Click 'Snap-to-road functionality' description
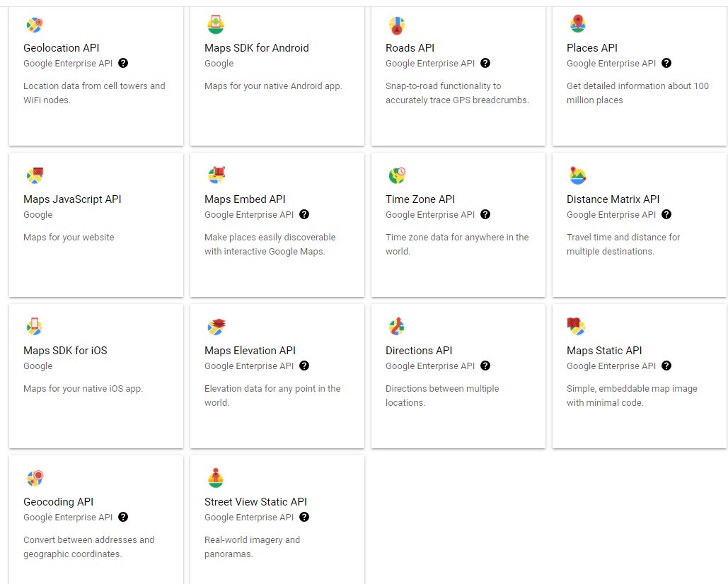 point(457,93)
